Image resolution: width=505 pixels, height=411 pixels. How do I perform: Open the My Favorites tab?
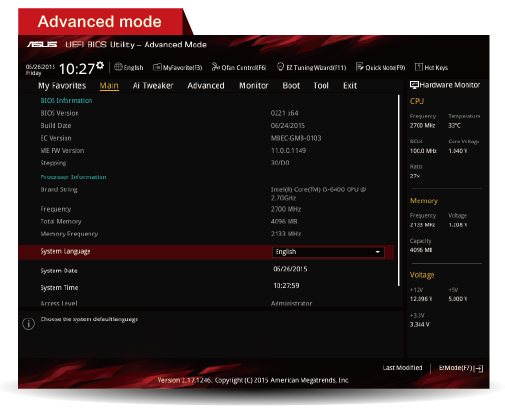pos(62,86)
